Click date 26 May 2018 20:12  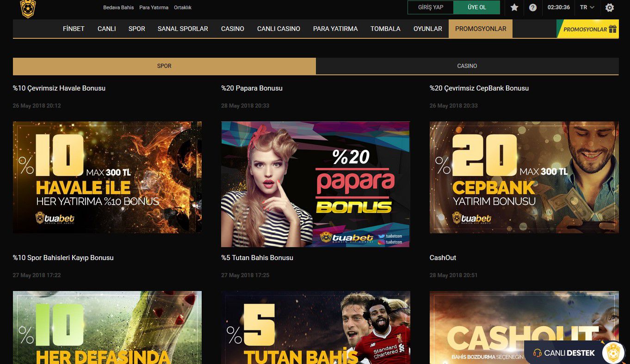coord(37,106)
